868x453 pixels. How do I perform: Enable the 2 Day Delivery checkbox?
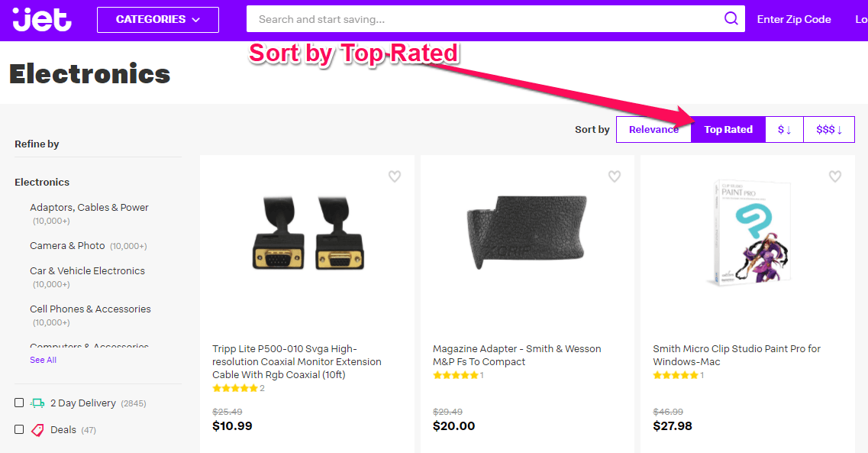(19, 403)
